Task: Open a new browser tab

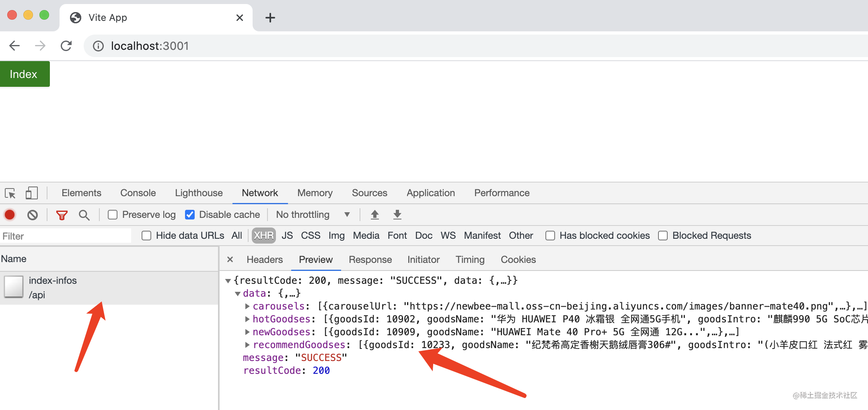Action: [x=270, y=18]
